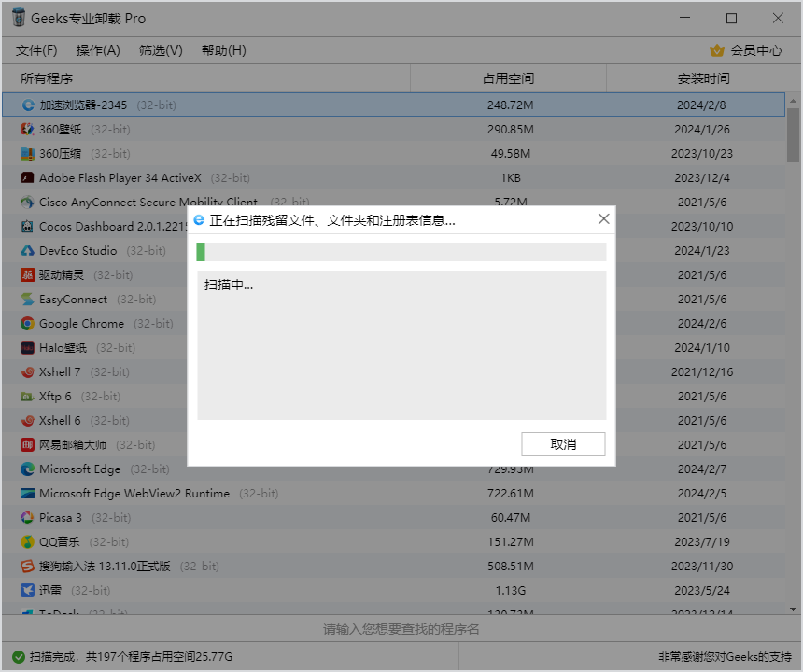
Task: Click the 搜狗输入法 program icon
Action: [x=28, y=567]
